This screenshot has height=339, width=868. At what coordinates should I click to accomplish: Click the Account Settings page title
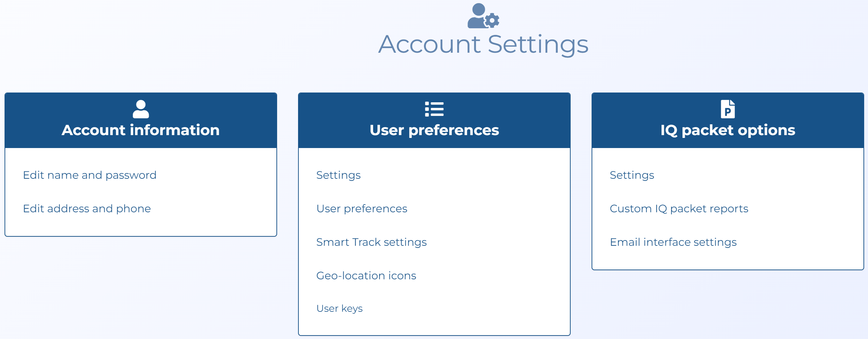point(483,44)
